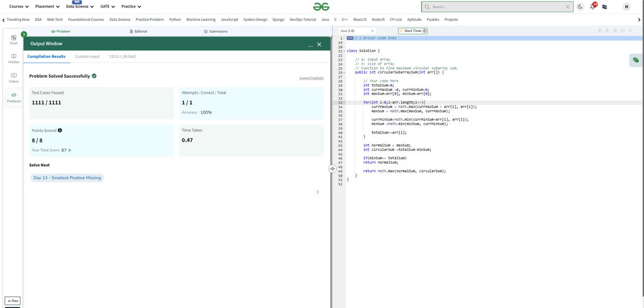Toggle dark mode moon icon
Viewport: 644px width, 308px height.
(581, 6)
